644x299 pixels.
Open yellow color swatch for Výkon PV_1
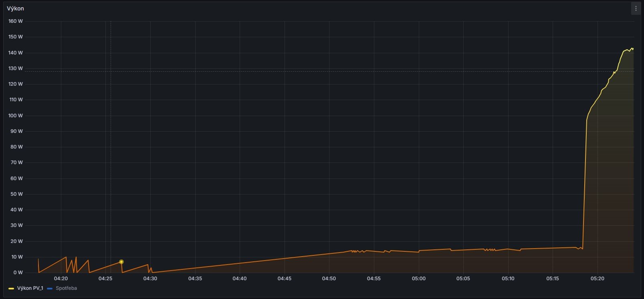11,288
